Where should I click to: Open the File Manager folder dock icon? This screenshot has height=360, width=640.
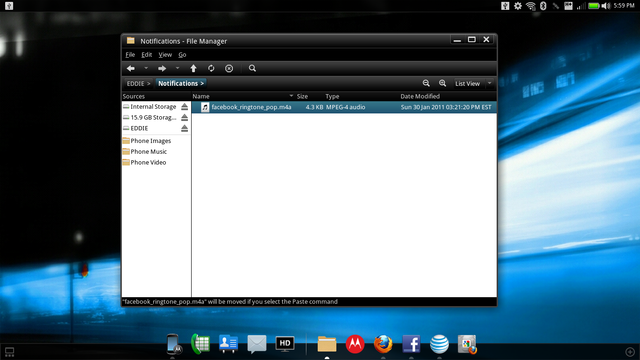point(327,344)
